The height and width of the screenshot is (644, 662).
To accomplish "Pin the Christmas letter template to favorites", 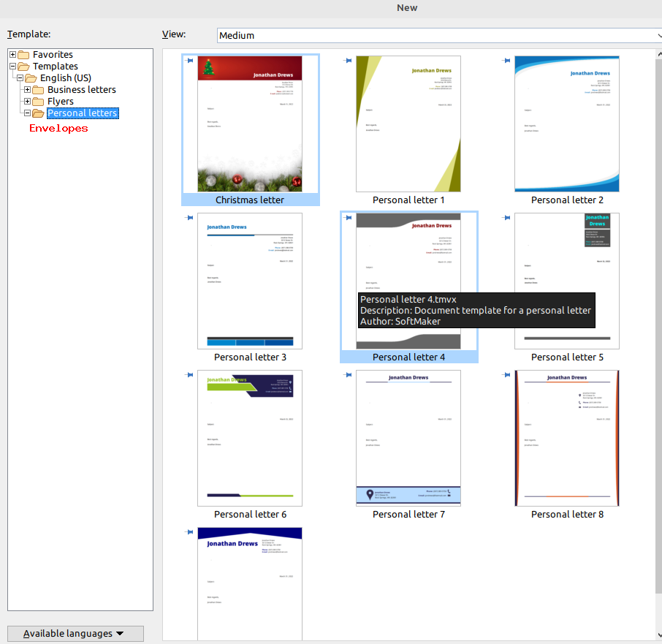I will [x=189, y=61].
